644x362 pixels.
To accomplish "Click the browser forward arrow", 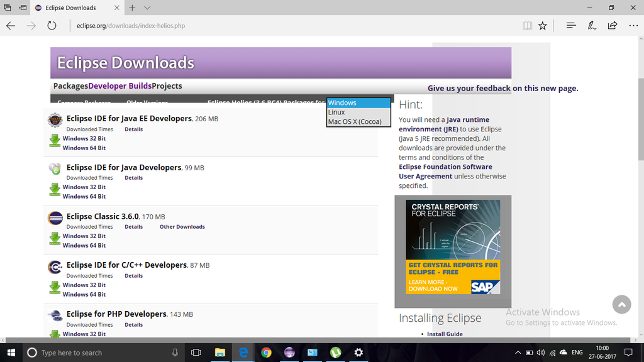I will (x=31, y=25).
